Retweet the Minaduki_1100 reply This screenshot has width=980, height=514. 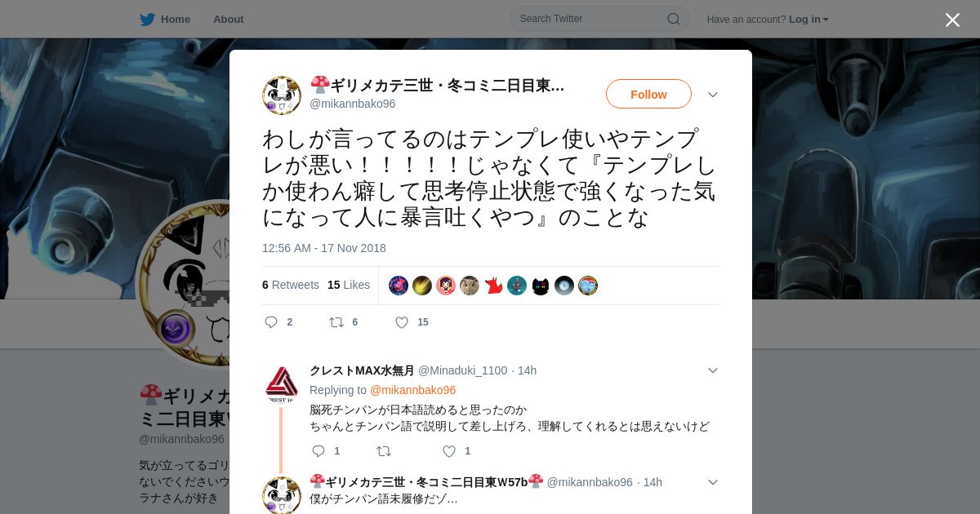[x=384, y=451]
